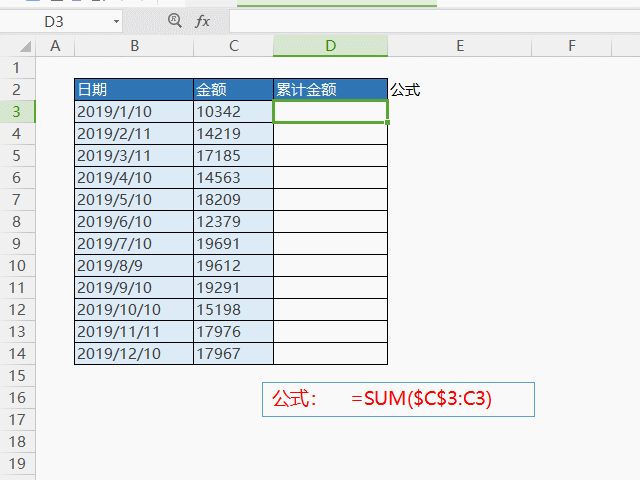The height and width of the screenshot is (480, 640).
Task: Click amount cell 12379
Action: pos(233,222)
